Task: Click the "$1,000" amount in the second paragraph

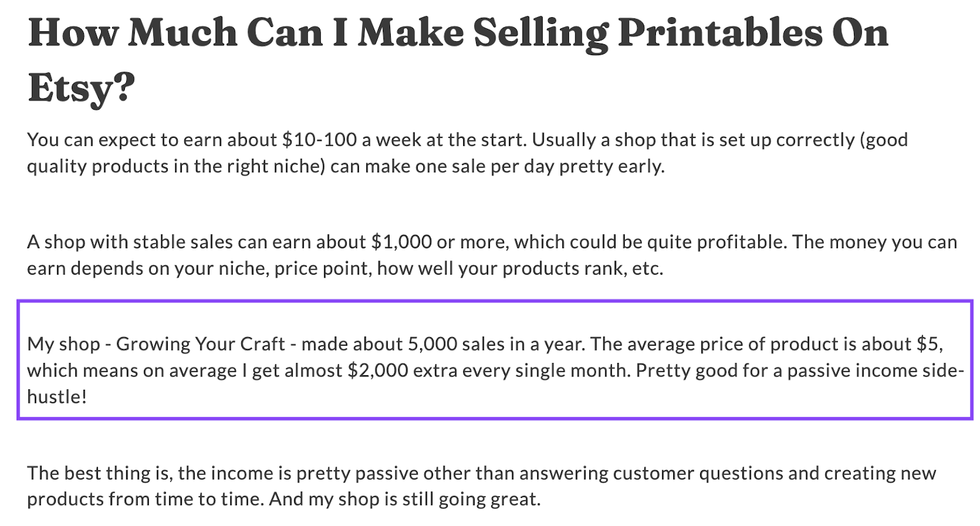Action: [401, 242]
